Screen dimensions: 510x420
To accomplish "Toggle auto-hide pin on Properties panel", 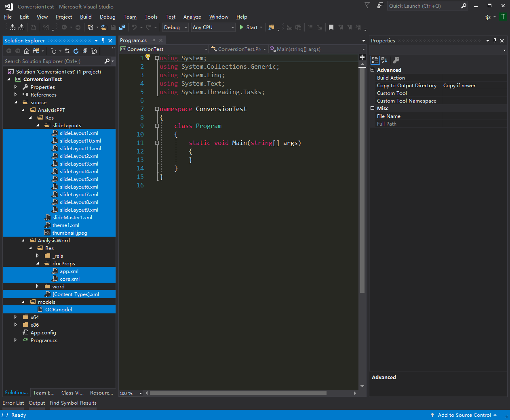I will 495,40.
